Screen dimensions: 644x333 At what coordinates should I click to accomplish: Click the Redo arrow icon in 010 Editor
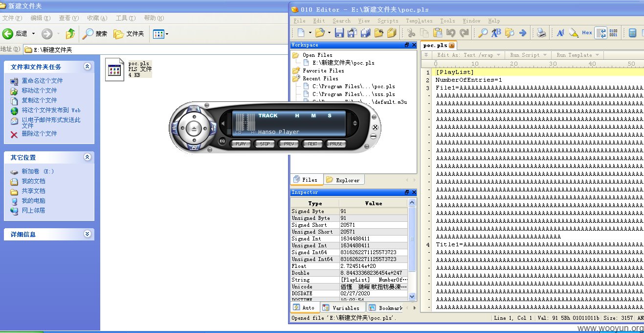click(464, 33)
